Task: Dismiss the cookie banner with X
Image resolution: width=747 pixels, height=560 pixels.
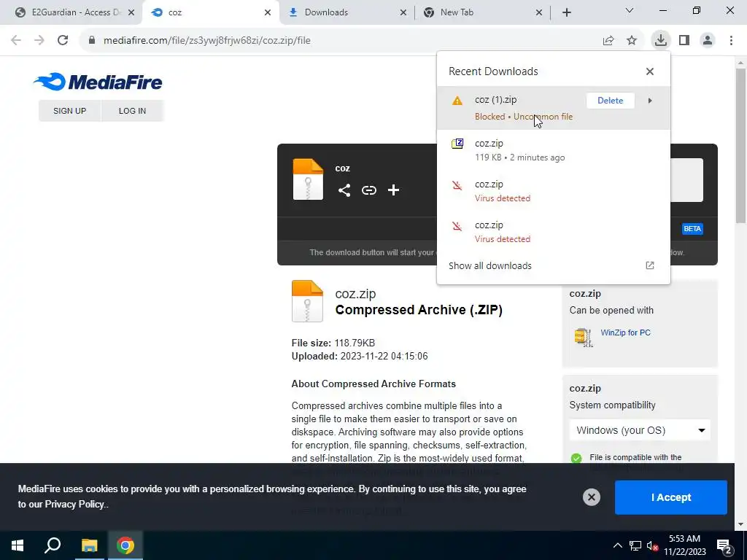Action: click(591, 497)
